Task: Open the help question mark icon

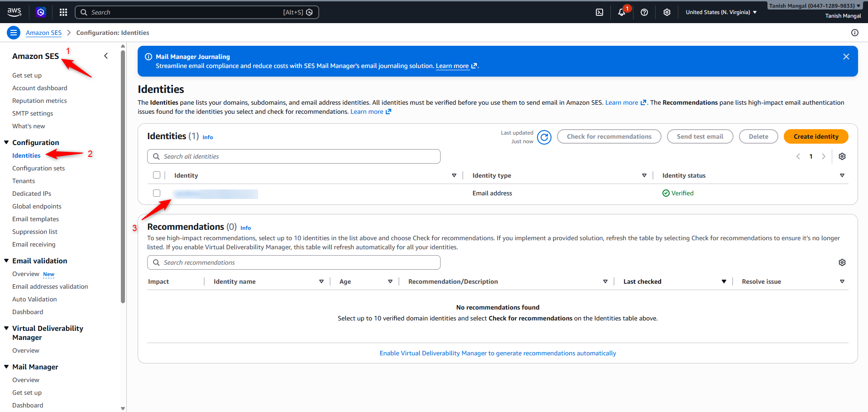Action: click(x=644, y=12)
